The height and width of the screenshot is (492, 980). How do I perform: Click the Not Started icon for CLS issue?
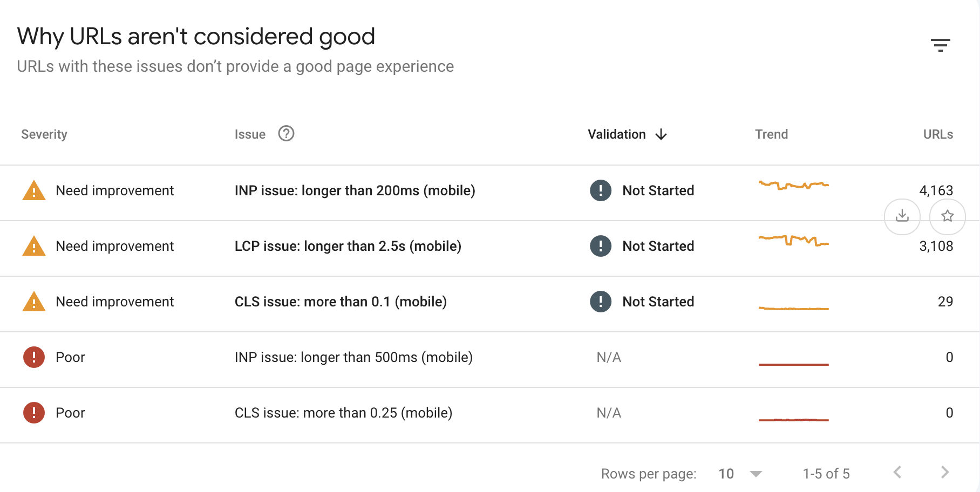600,302
